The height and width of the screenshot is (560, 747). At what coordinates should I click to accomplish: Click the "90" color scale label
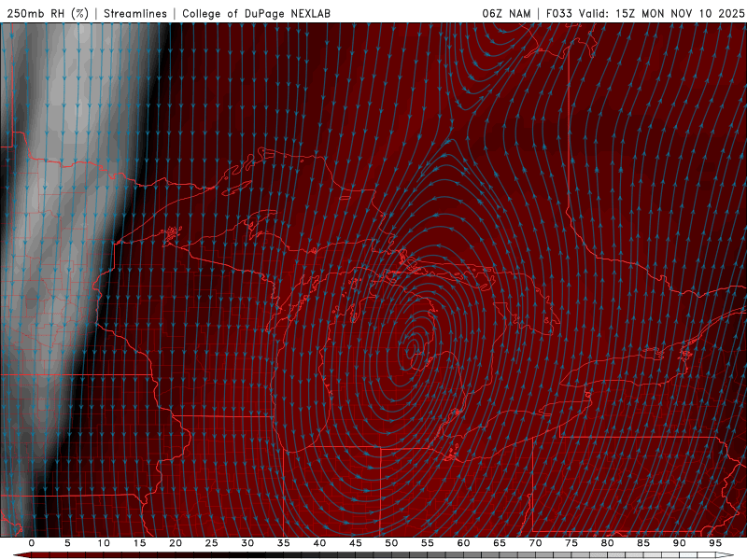tap(679, 543)
